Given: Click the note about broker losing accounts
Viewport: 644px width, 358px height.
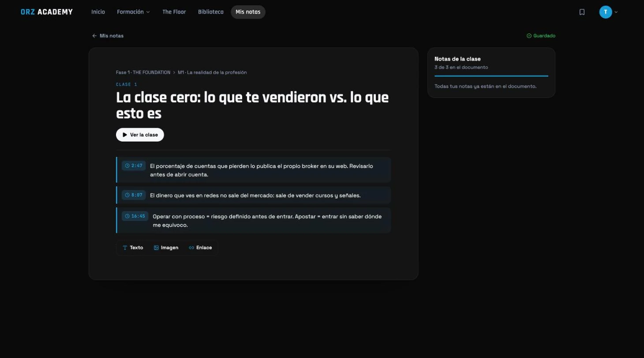Looking at the screenshot, I should click(x=254, y=170).
